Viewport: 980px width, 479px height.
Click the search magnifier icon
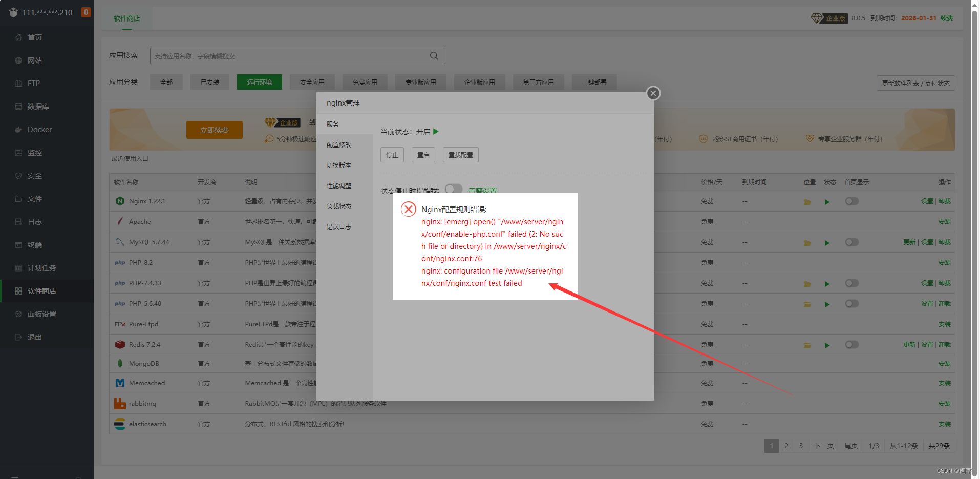click(x=434, y=56)
